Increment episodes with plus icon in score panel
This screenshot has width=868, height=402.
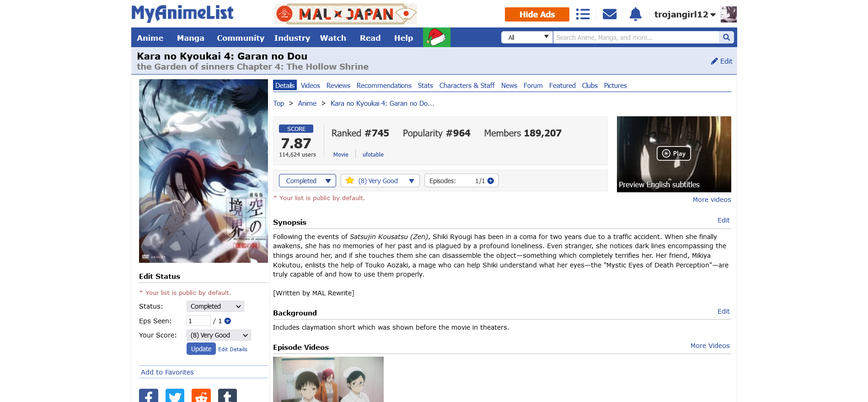(x=491, y=181)
